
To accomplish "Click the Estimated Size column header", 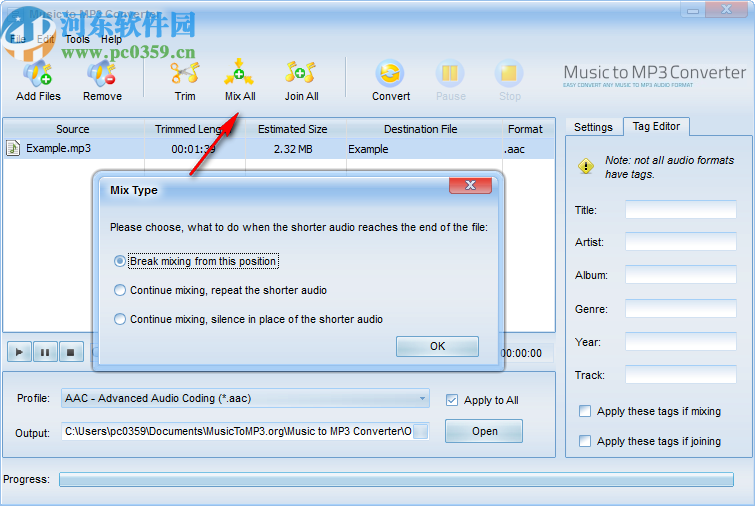I will [x=292, y=129].
